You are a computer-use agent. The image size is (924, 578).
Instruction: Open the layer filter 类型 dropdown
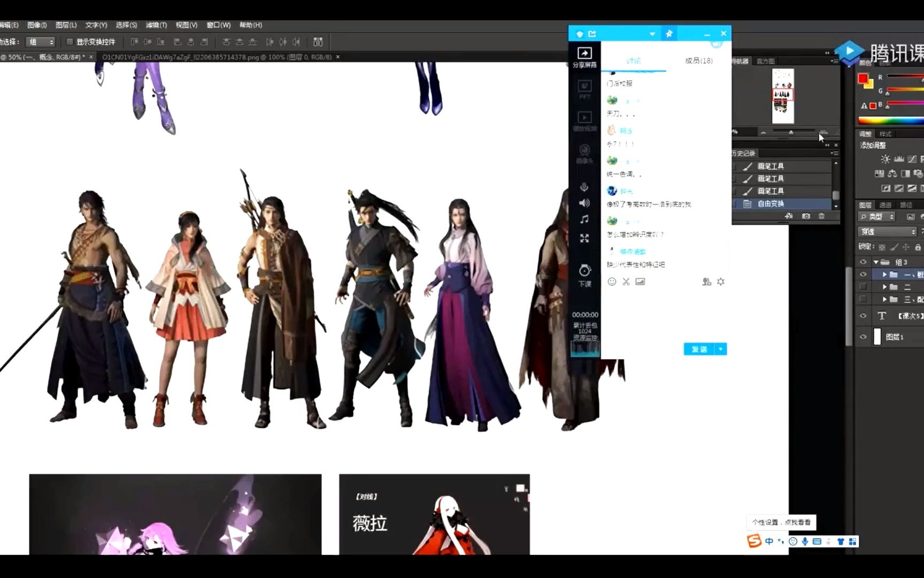[877, 217]
